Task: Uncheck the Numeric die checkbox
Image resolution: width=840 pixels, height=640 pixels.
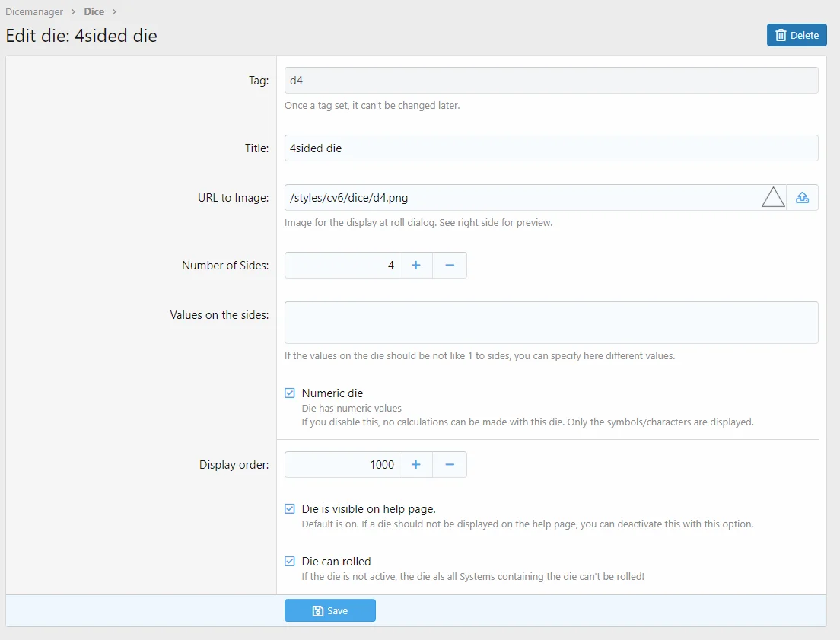Action: tap(290, 393)
